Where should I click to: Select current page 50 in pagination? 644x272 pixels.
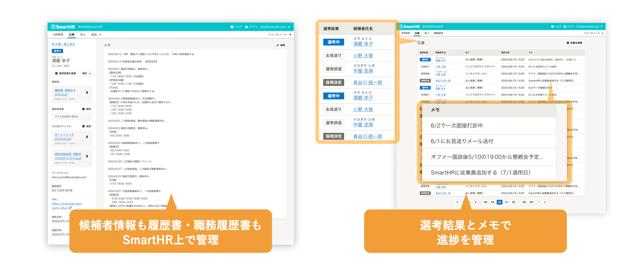(499, 202)
